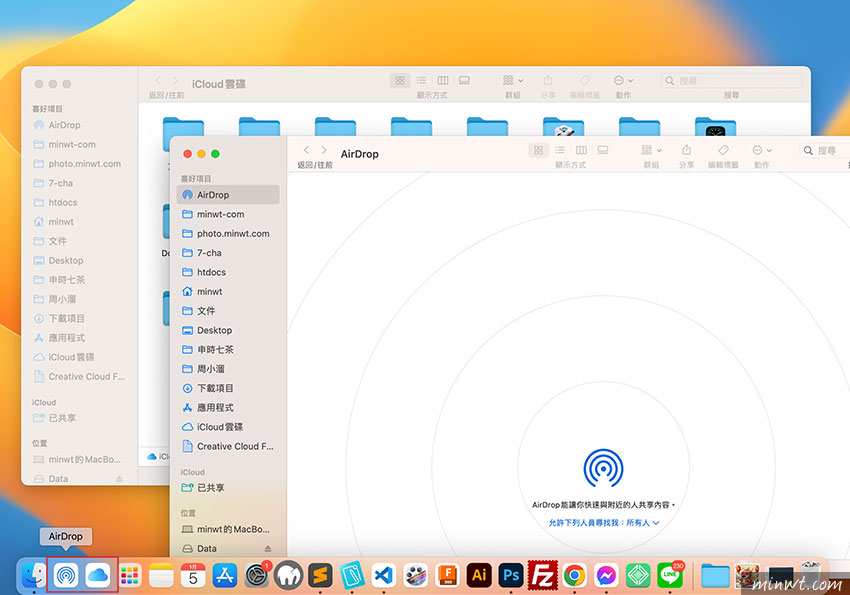This screenshot has height=595, width=850.
Task: Click Share icon in iCloud window toolbar
Action: point(548,80)
